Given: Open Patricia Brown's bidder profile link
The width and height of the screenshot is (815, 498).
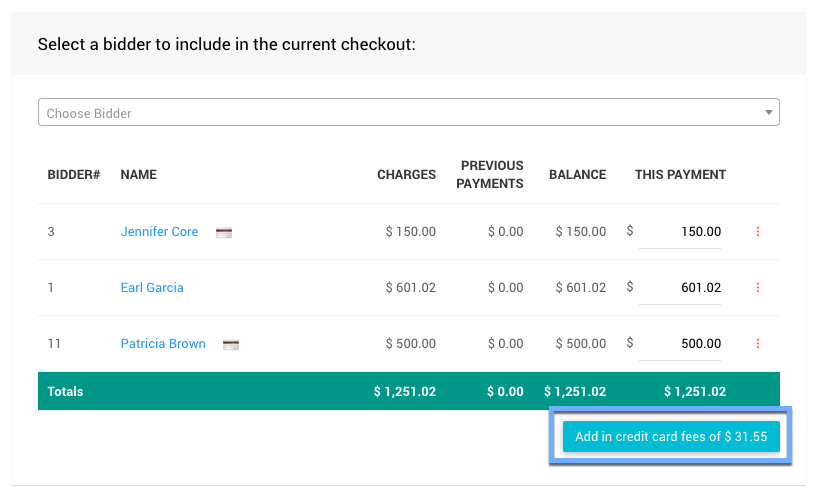Looking at the screenshot, I should (163, 344).
